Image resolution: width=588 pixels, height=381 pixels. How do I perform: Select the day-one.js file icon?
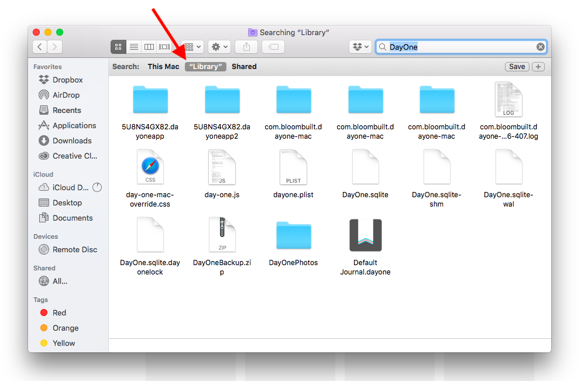[222, 167]
